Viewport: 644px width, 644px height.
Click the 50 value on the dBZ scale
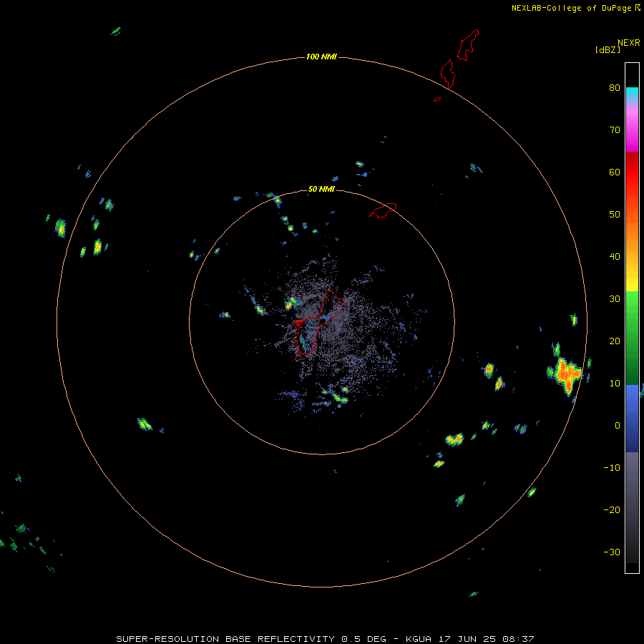615,215
